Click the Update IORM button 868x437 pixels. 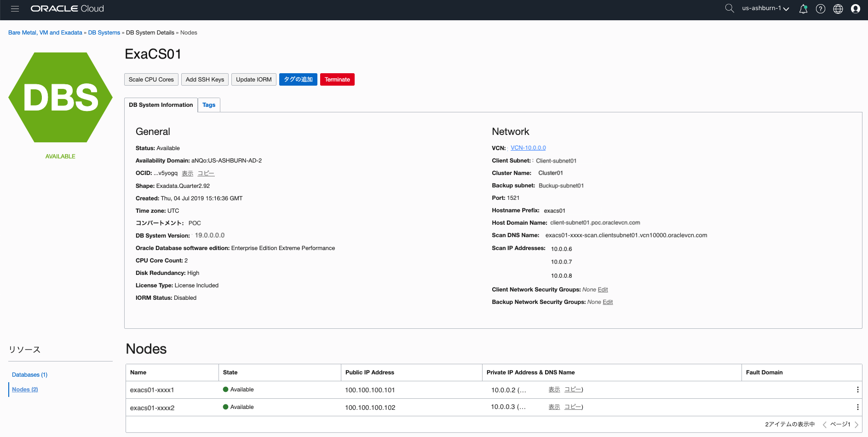point(254,80)
